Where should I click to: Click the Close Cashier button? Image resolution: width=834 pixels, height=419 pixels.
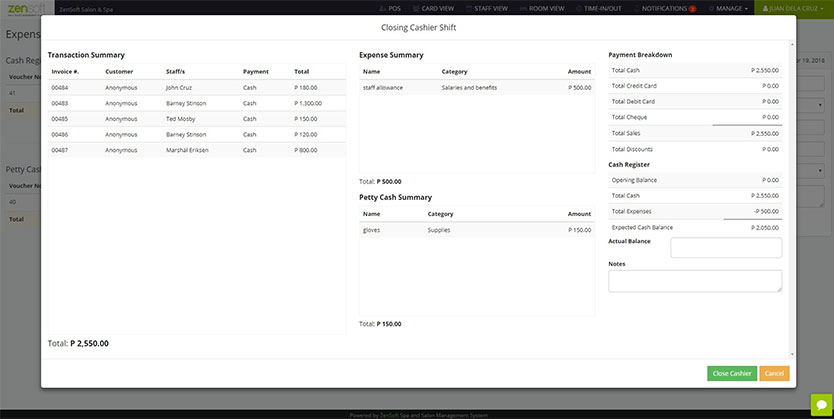[732, 373]
